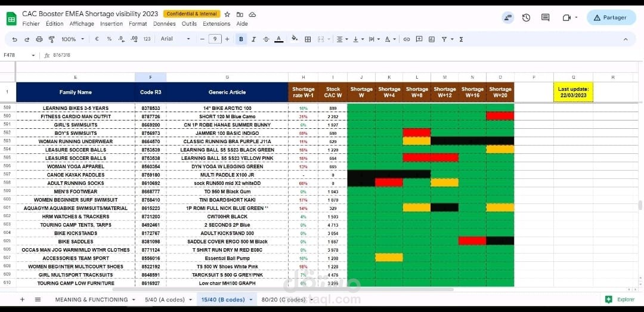Open the 123 number formats menu

point(147,39)
